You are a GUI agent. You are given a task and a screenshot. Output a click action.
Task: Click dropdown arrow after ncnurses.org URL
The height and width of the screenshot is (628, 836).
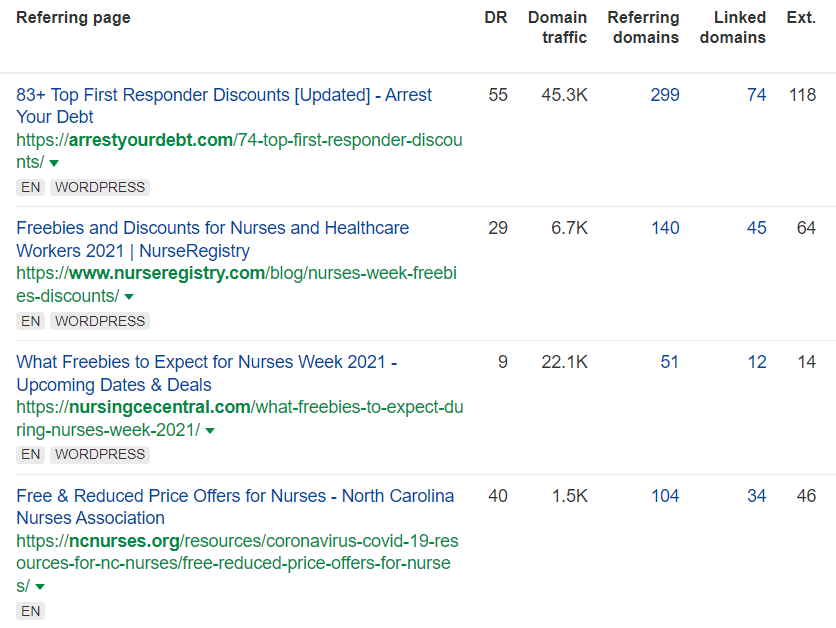point(40,587)
